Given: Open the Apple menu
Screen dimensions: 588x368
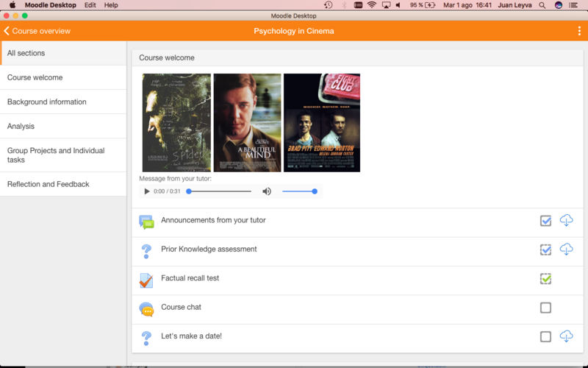Looking at the screenshot, I should [12, 5].
